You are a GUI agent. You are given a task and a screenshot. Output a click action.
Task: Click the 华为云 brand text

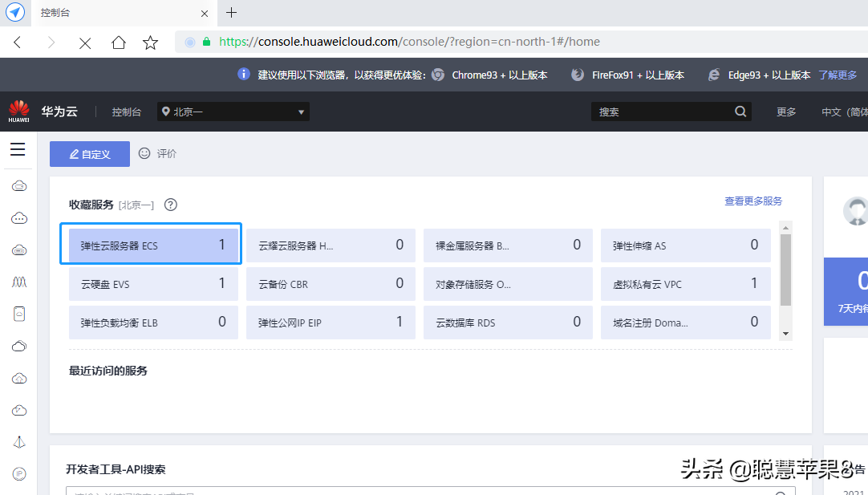(59, 112)
